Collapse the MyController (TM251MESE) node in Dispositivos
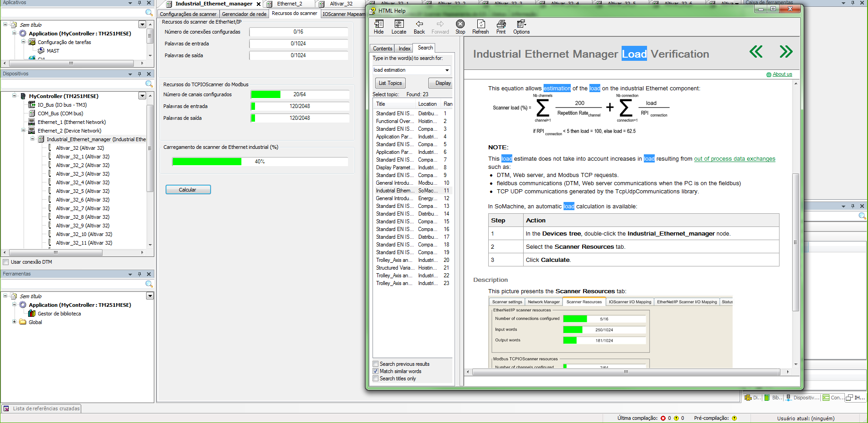Screen dimensions: 868x423 [x=15, y=96]
